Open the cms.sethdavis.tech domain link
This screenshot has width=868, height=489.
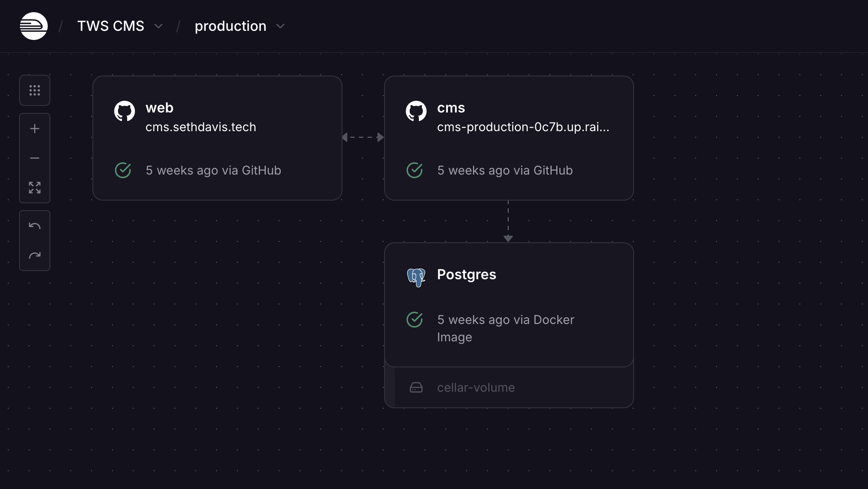(201, 127)
